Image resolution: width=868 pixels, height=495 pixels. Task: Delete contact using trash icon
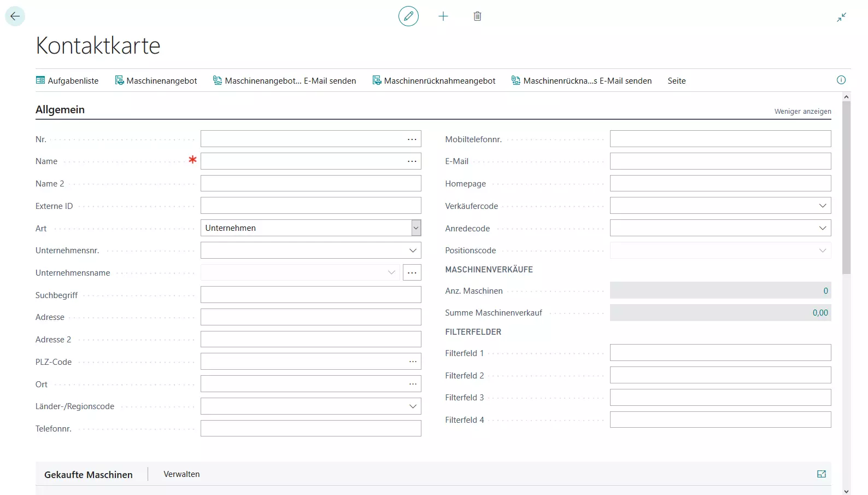pos(477,16)
